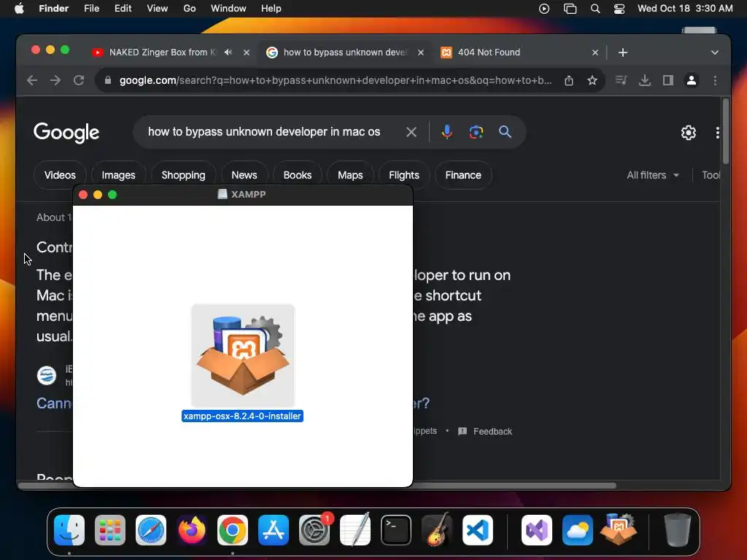Open Google quick settings gear
This screenshot has width=747, height=560.
(x=689, y=133)
